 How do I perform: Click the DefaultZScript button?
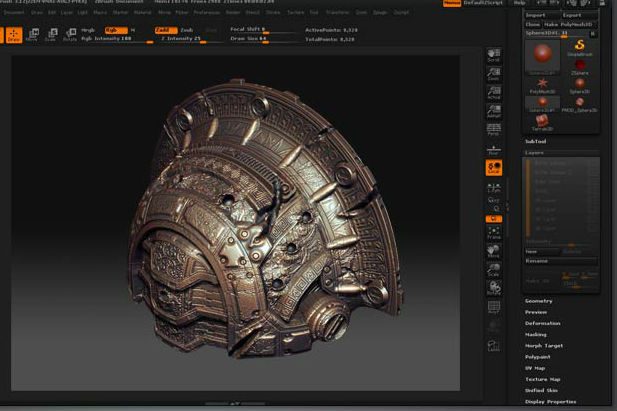click(x=484, y=3)
